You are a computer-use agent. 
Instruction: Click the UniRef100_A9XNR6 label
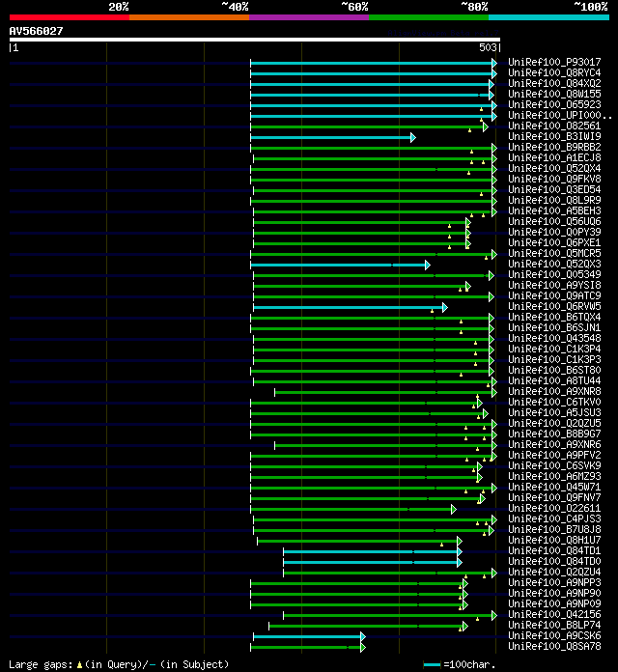(x=554, y=445)
